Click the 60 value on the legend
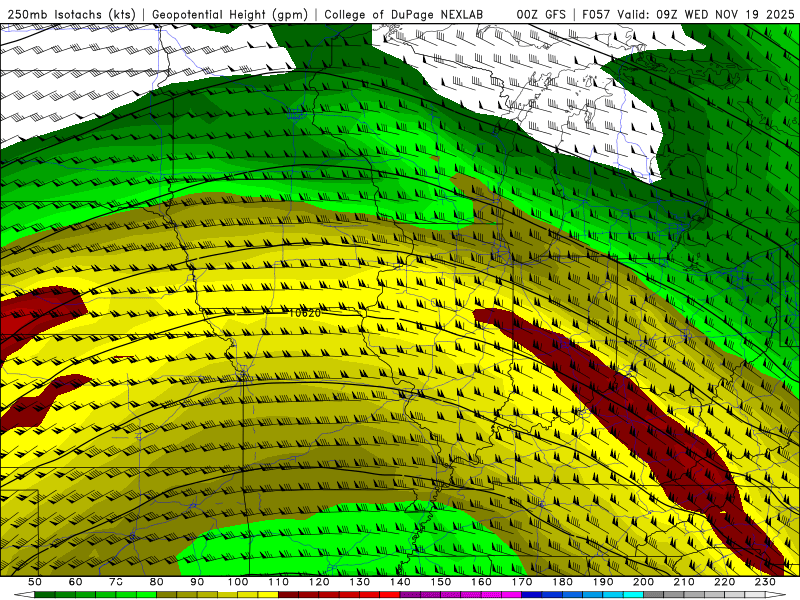800x600 pixels. click(x=76, y=582)
